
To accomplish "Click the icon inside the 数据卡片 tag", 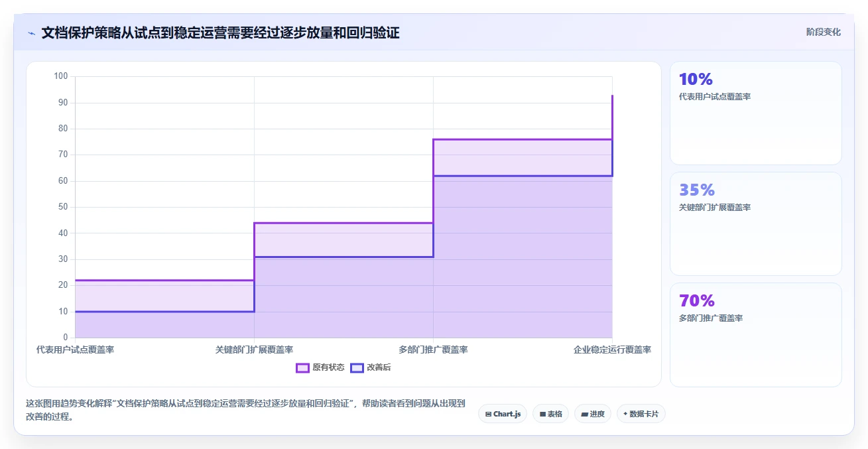I will 625,414.
